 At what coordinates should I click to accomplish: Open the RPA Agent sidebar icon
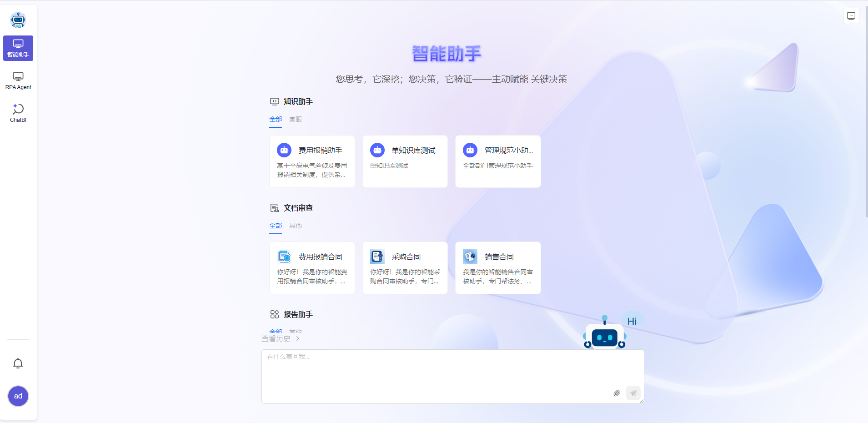(18, 80)
